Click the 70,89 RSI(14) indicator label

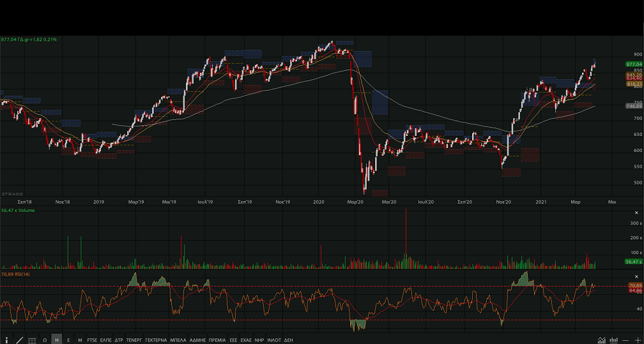click(x=15, y=274)
